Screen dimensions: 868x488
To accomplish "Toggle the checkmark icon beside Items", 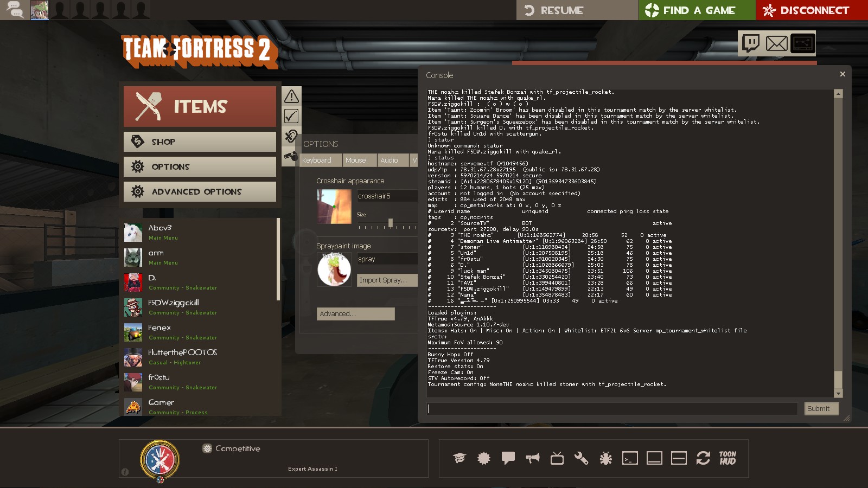I will point(291,116).
